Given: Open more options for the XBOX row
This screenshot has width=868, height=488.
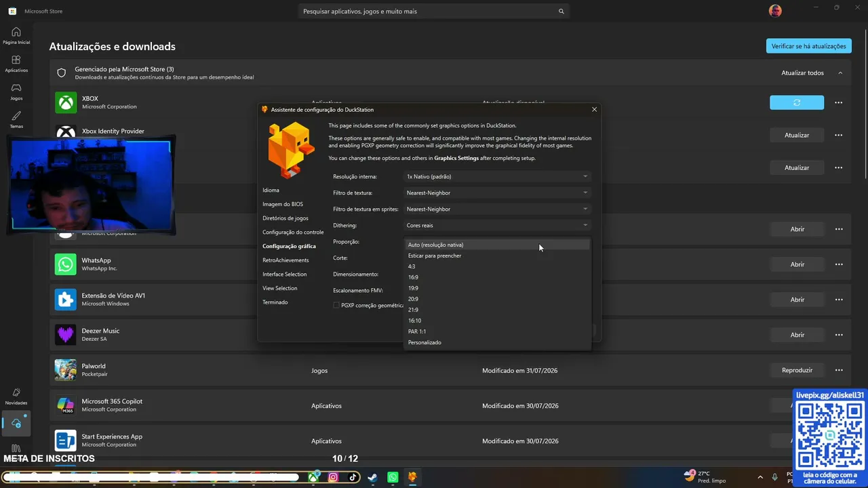Looking at the screenshot, I should (x=839, y=102).
